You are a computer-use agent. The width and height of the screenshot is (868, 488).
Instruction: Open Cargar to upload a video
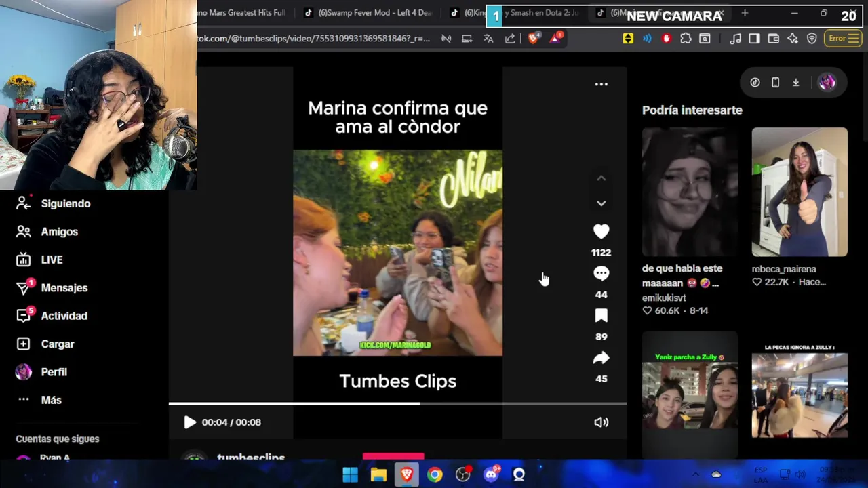point(57,344)
